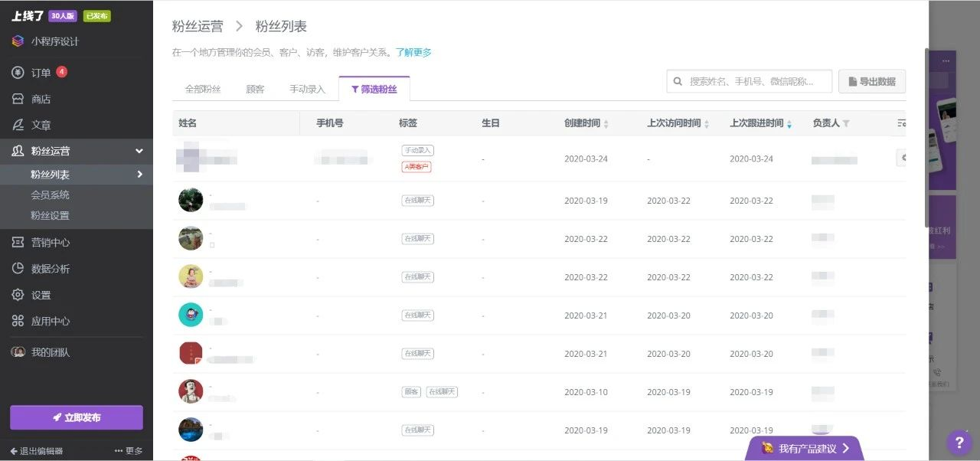Switch to the 全部粉丝 tab
980x461 pixels.
coord(202,88)
